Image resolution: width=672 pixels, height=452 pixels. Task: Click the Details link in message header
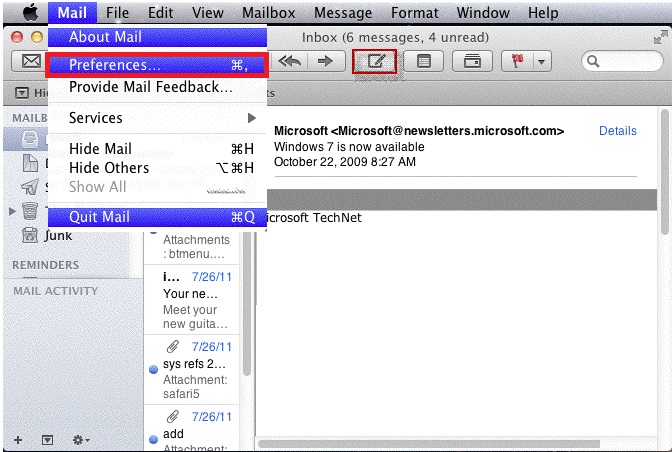tap(618, 131)
